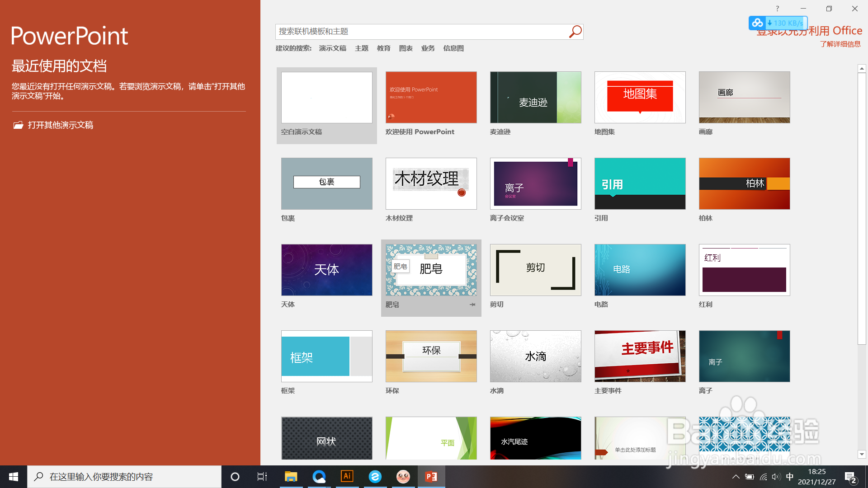Choose the 单击此处添加标题 template thumbnail
The image size is (868, 488).
click(640, 438)
